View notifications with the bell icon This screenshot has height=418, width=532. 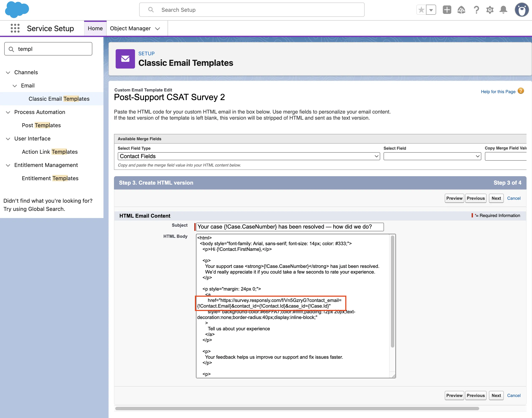[x=503, y=9]
